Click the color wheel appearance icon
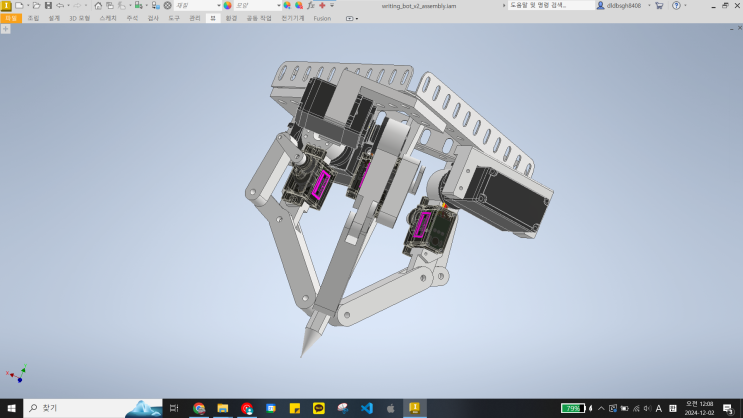Viewport: 743px width, 418px height. click(x=227, y=6)
